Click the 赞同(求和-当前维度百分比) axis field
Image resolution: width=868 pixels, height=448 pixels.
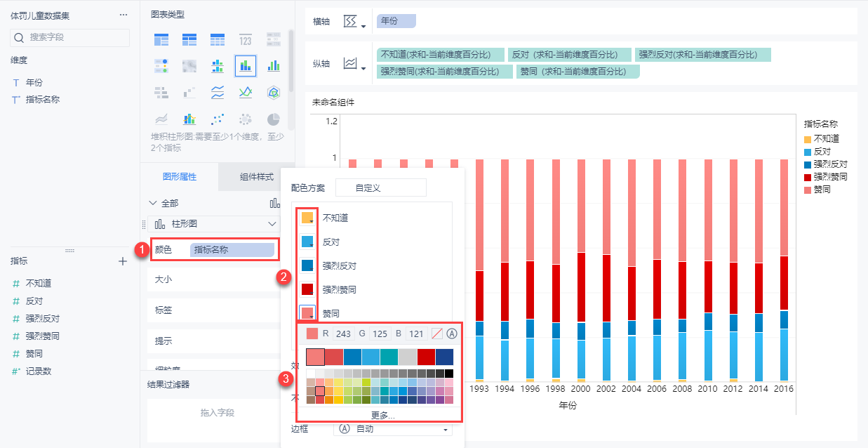(577, 71)
